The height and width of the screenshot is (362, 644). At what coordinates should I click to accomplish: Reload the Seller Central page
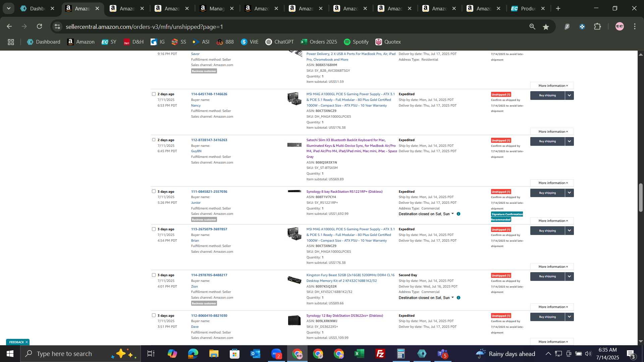[x=40, y=26]
